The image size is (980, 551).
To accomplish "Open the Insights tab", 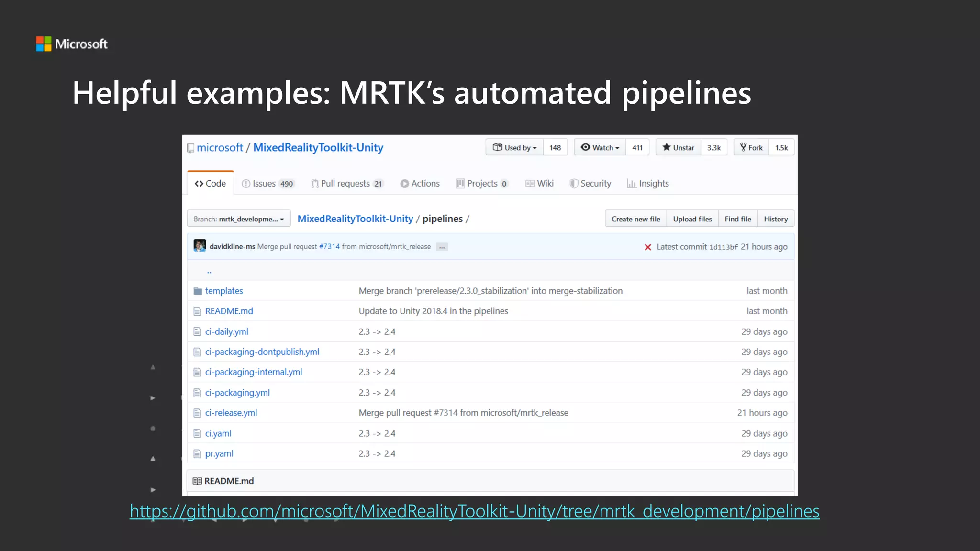I will click(x=648, y=184).
